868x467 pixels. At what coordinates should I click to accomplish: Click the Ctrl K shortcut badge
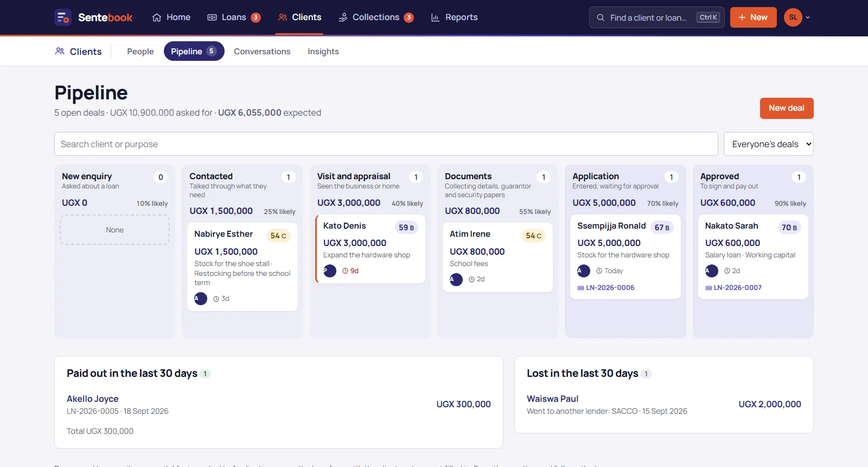coord(708,17)
